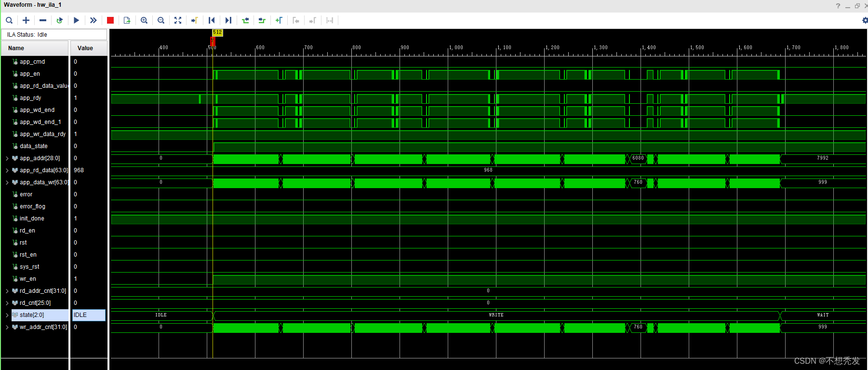868x370 pixels.
Task: Select the app_wr_data_rdy signal
Action: [42, 134]
